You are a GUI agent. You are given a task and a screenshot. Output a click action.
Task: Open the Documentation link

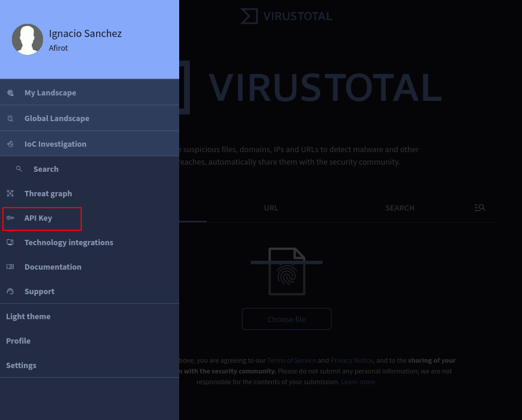point(90,267)
